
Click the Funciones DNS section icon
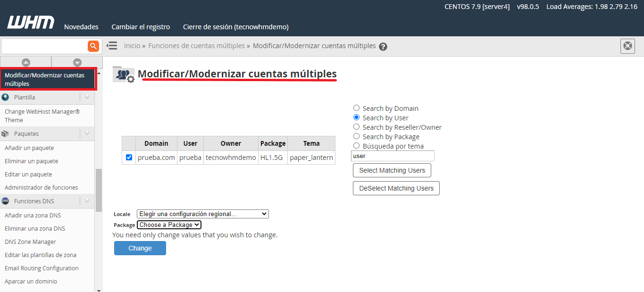click(6, 201)
